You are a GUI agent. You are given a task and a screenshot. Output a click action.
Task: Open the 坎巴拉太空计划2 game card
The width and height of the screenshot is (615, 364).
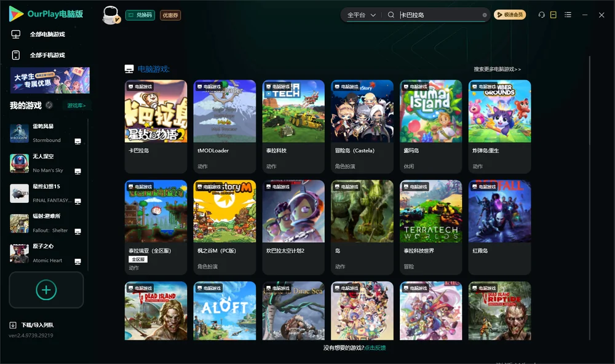click(293, 227)
